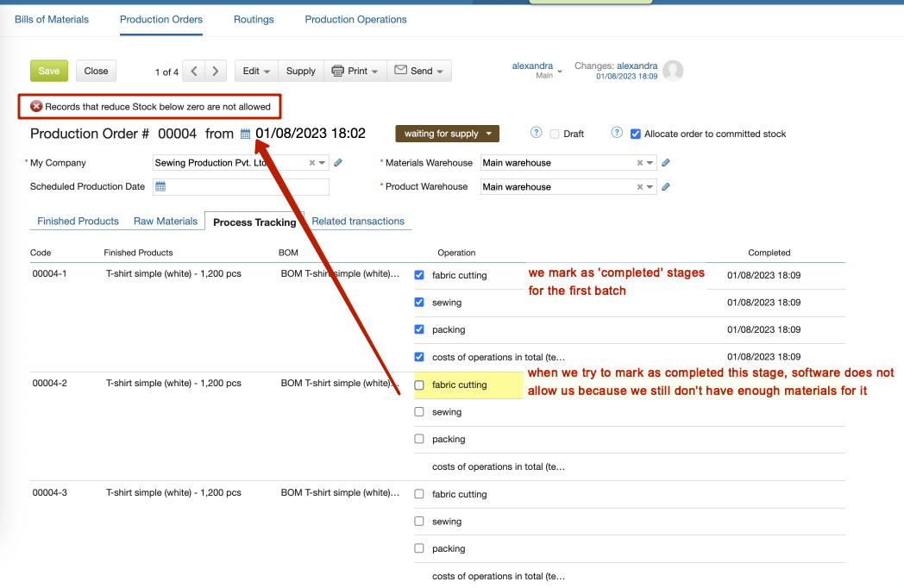Check sewing for batch 00004-2

click(419, 411)
